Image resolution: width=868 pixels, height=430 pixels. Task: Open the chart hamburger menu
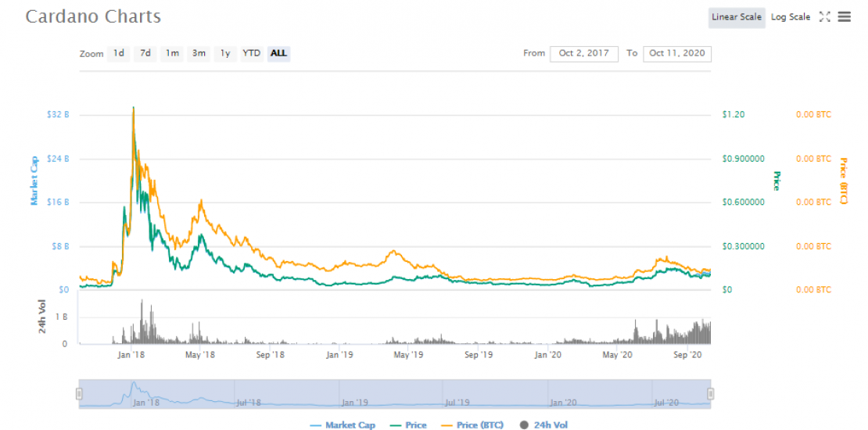pos(845,16)
